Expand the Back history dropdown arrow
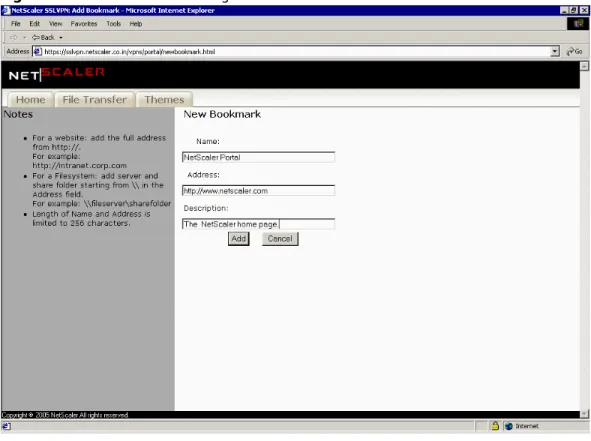The image size is (591, 441). [61, 38]
